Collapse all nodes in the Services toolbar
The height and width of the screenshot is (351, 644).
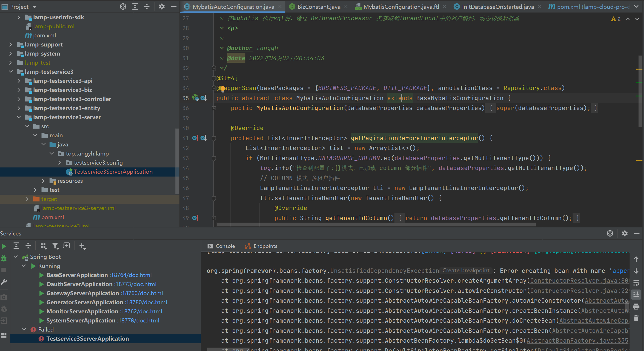(x=28, y=246)
